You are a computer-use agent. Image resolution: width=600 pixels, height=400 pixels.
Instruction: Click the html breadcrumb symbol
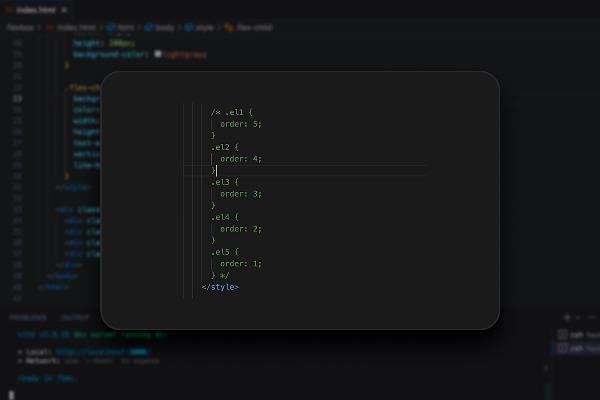pos(121,28)
